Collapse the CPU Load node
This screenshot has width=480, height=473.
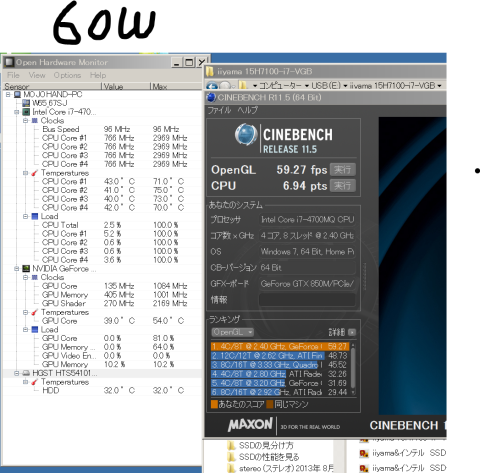pos(25,216)
